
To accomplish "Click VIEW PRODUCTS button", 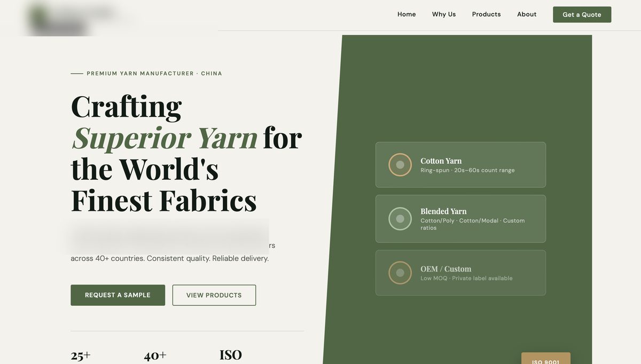I will pos(214,295).
